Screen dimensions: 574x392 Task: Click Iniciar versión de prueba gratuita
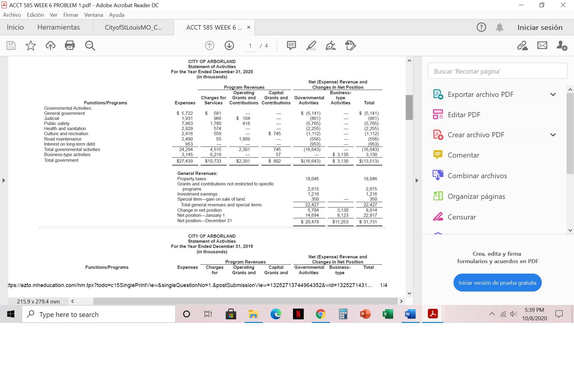pyautogui.click(x=497, y=282)
